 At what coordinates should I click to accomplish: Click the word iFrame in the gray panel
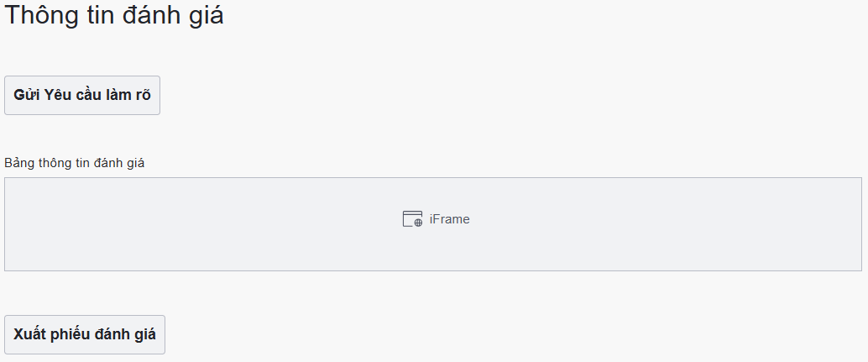[x=449, y=219]
